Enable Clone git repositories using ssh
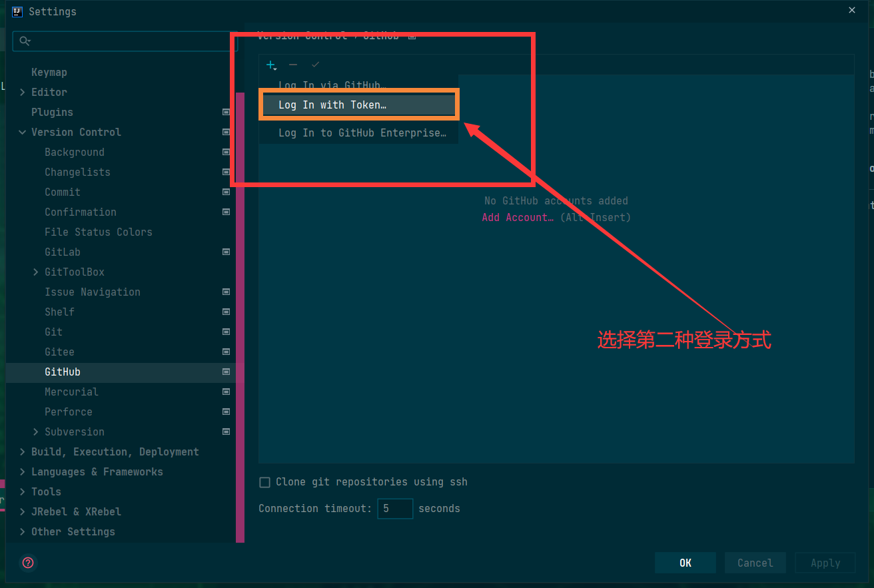The image size is (874, 588). (x=264, y=482)
